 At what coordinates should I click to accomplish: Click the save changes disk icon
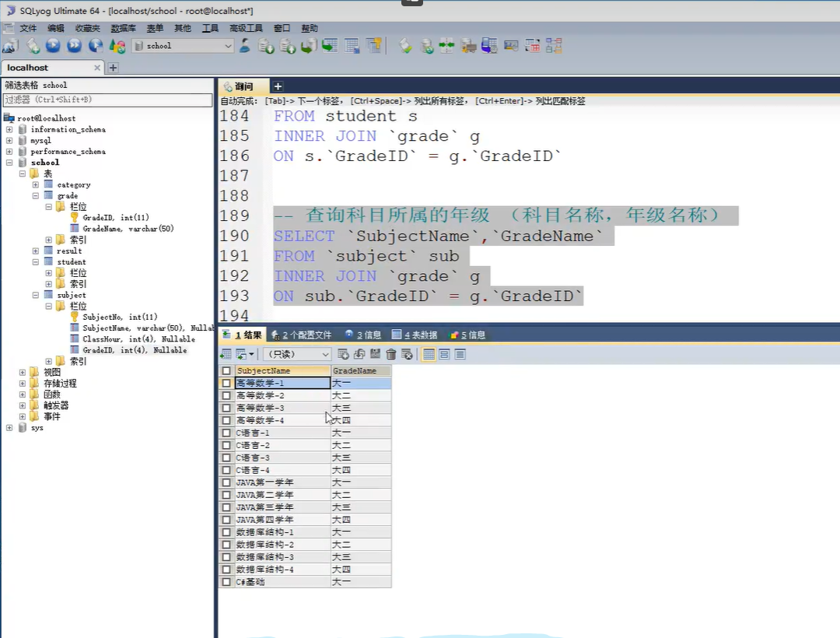tap(376, 354)
